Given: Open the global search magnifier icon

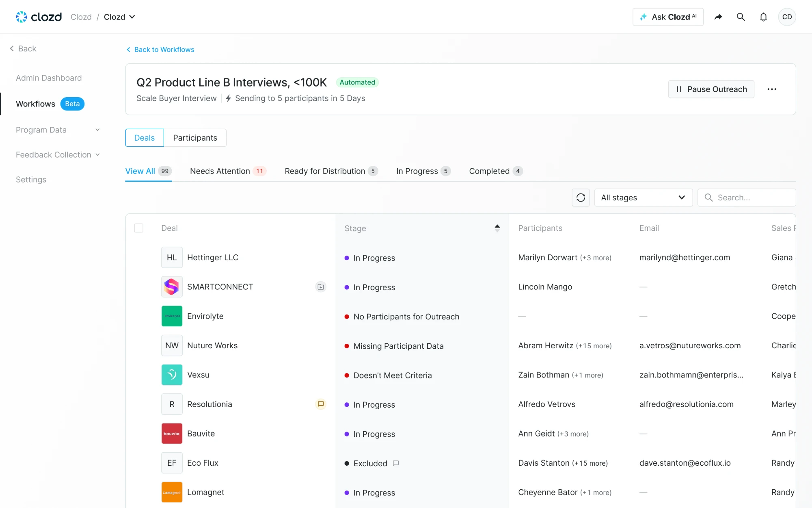Looking at the screenshot, I should [x=741, y=17].
